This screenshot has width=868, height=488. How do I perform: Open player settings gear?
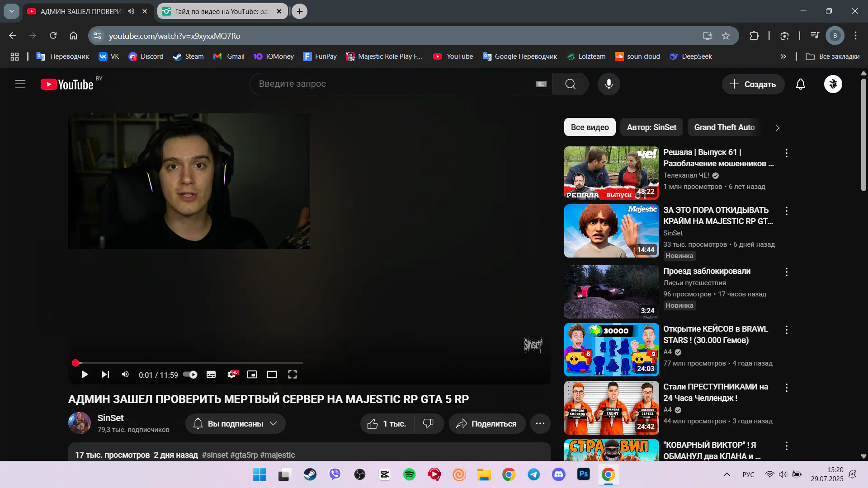[232, 375]
